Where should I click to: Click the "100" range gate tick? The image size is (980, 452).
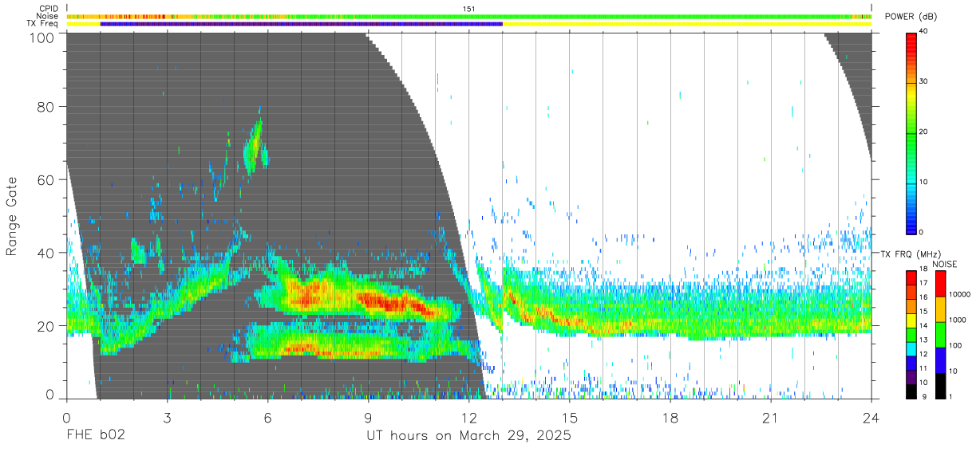pyautogui.click(x=41, y=37)
